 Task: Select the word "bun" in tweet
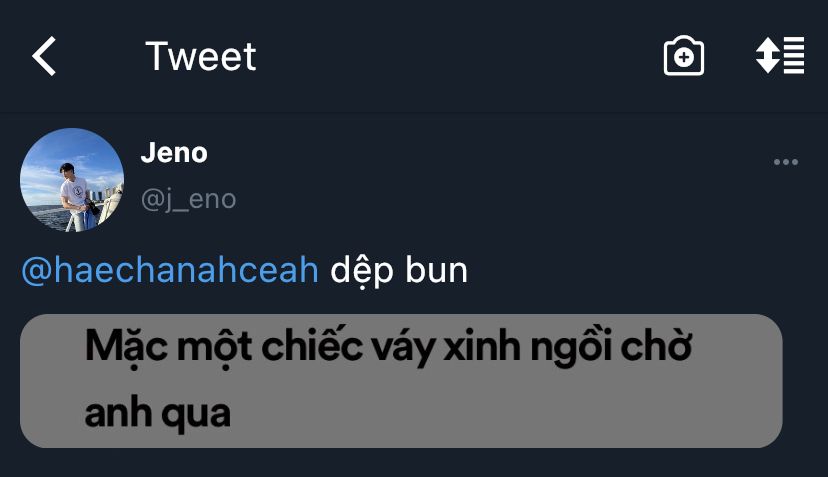pyautogui.click(x=436, y=270)
